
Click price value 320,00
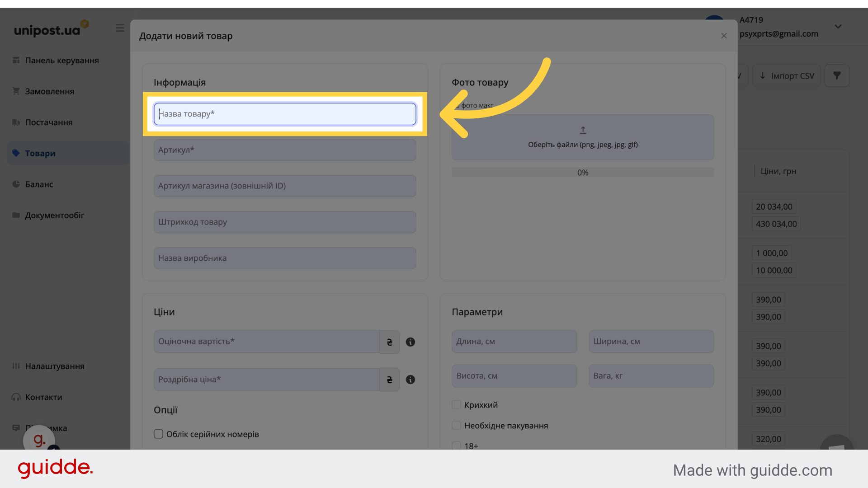[768, 439]
